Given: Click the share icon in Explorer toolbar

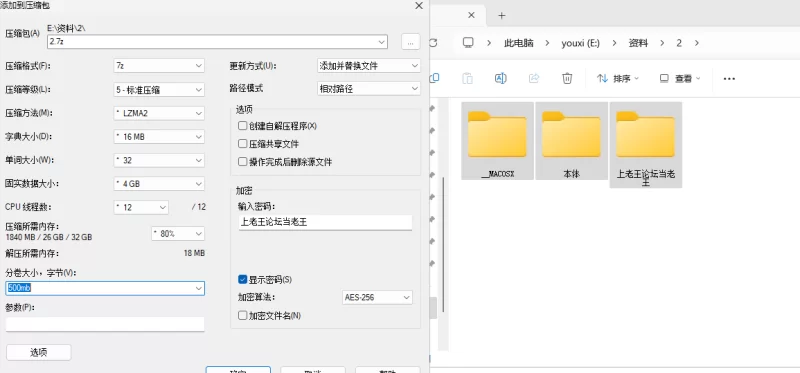Looking at the screenshot, I should (534, 78).
